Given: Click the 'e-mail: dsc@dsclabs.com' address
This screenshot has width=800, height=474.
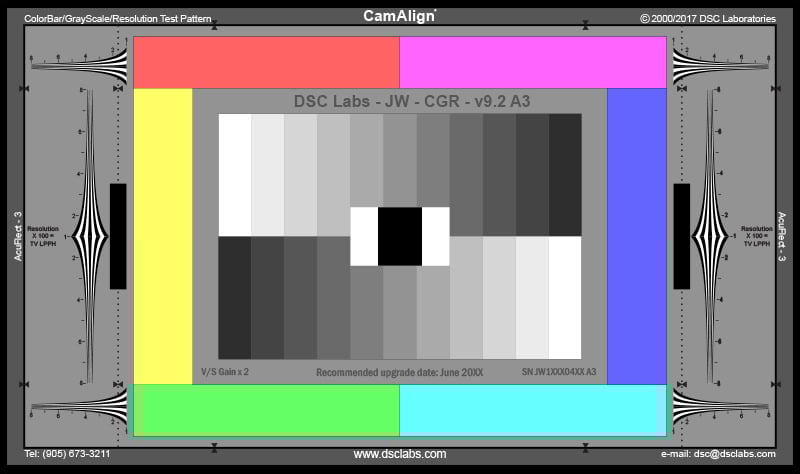Looking at the screenshot, I should tap(718, 454).
